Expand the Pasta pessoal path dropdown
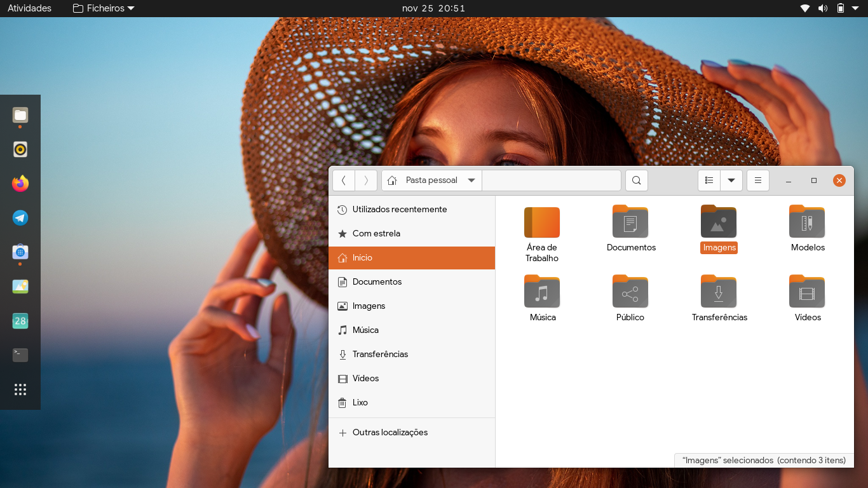868x488 pixels. tap(471, 180)
